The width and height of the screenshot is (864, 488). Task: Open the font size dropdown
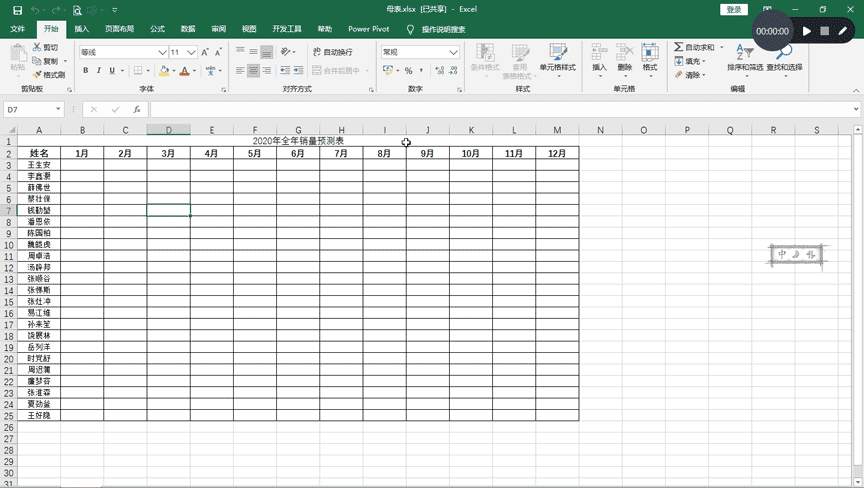[x=191, y=52]
